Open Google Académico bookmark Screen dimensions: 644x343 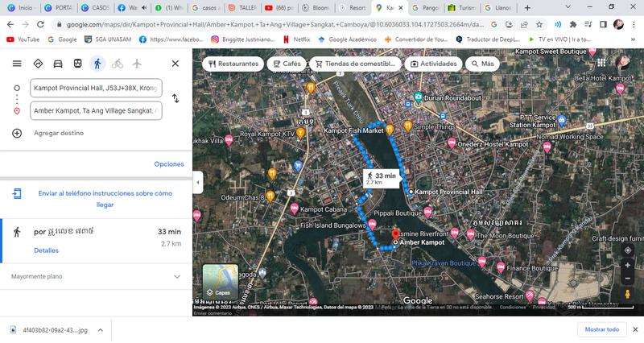(348, 39)
